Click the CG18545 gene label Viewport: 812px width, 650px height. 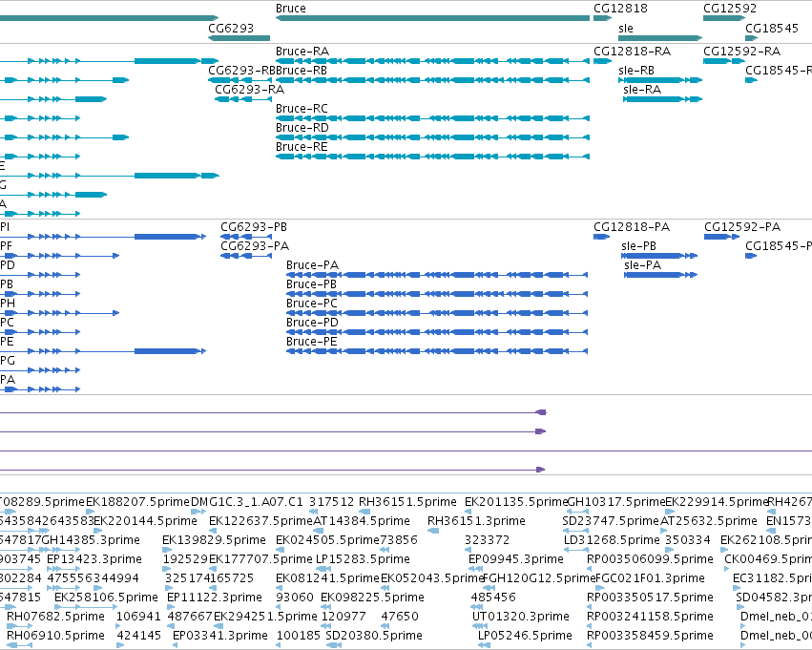pyautogui.click(x=772, y=28)
